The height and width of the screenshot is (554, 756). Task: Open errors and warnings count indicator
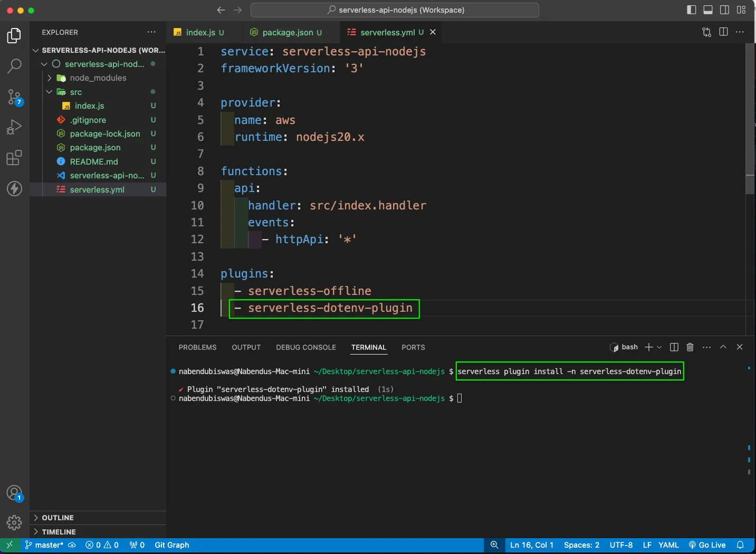click(102, 545)
